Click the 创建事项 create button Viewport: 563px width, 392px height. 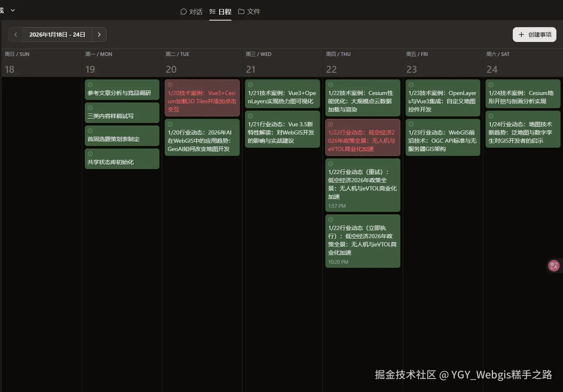pyautogui.click(x=534, y=35)
